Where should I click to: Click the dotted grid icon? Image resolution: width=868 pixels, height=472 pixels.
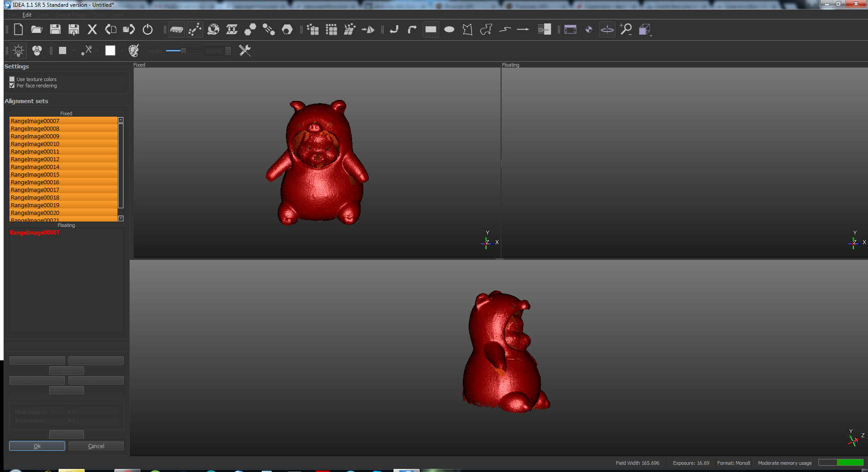click(331, 30)
